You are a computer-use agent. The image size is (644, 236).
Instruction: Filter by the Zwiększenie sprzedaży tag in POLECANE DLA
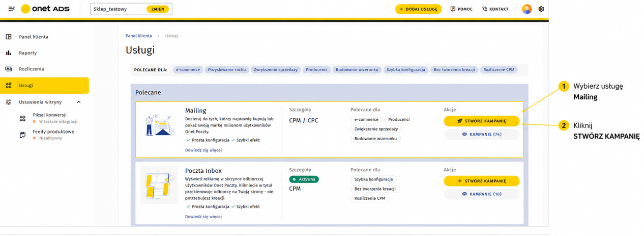pyautogui.click(x=276, y=70)
